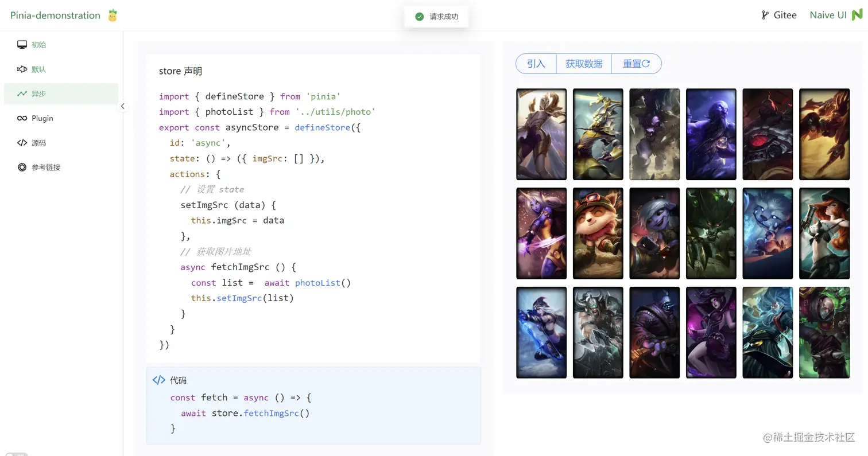Click the code line "id: 'async',"
This screenshot has width=868, height=456.
pos(200,143)
